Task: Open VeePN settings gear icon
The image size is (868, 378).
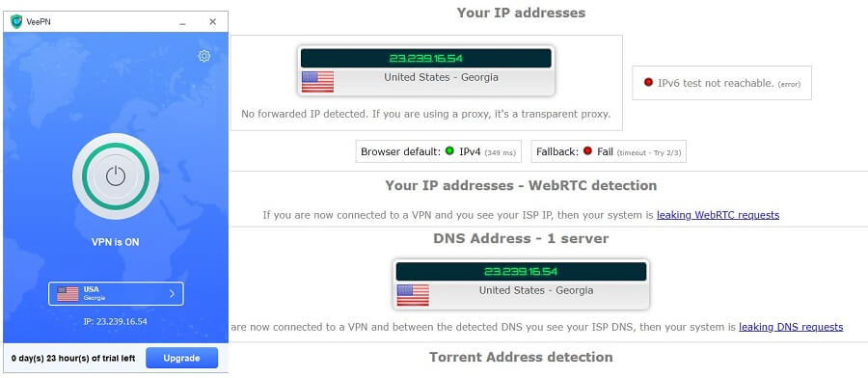Action: pos(204,56)
